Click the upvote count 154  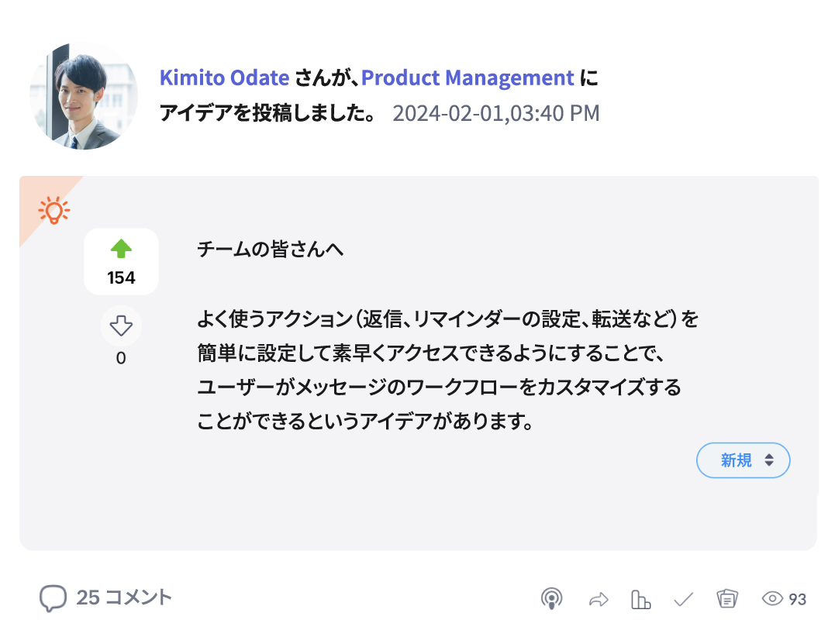[121, 275]
